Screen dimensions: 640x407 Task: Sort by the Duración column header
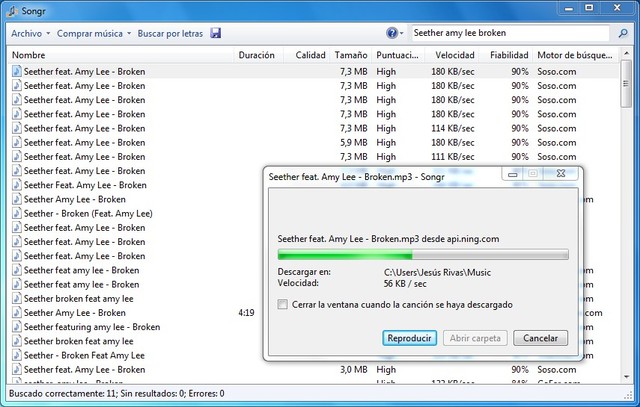pos(257,55)
